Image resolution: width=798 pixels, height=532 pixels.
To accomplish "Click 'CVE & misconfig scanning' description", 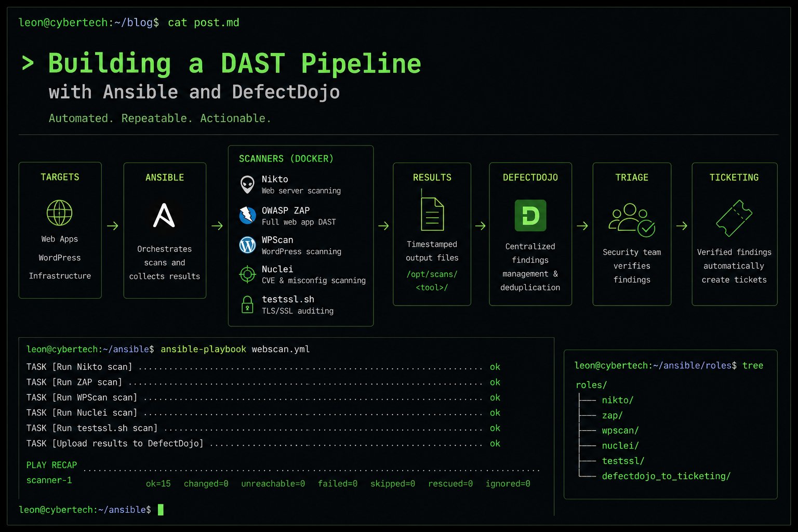I will tap(314, 281).
